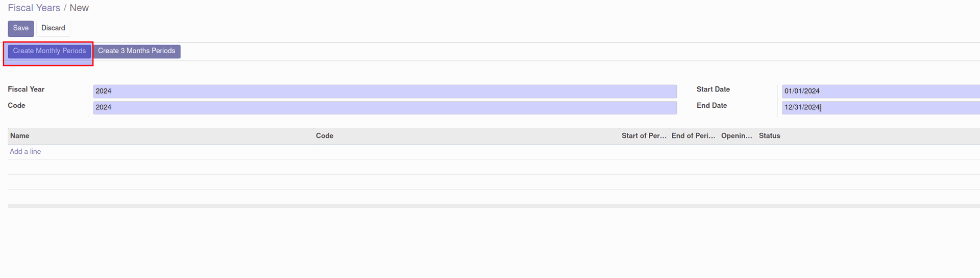
Task: Sort by the Status column header
Action: [770, 136]
